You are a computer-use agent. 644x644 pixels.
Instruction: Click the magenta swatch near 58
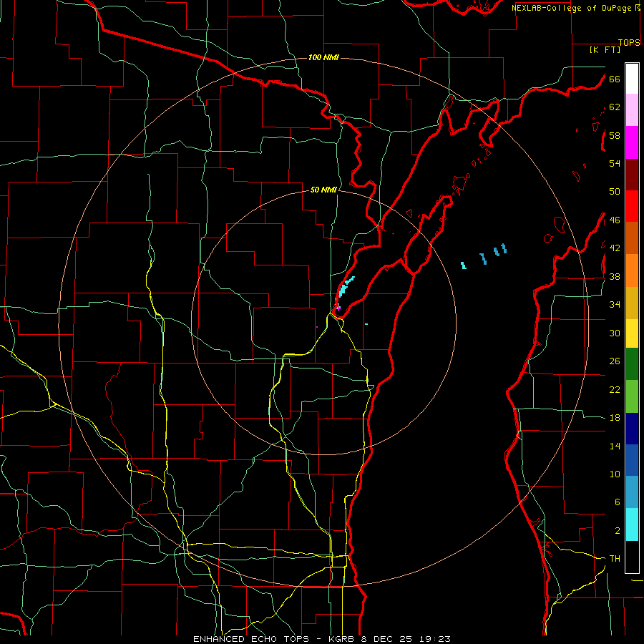632,142
